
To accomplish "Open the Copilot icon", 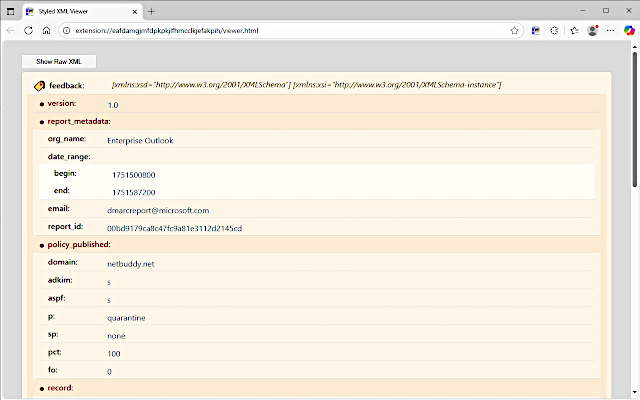I will point(629,31).
